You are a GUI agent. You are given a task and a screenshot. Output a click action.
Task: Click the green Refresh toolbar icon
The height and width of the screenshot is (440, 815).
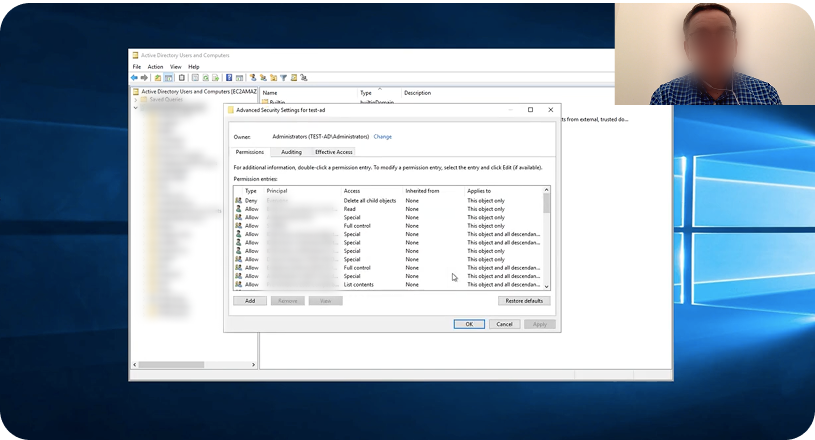(x=205, y=78)
